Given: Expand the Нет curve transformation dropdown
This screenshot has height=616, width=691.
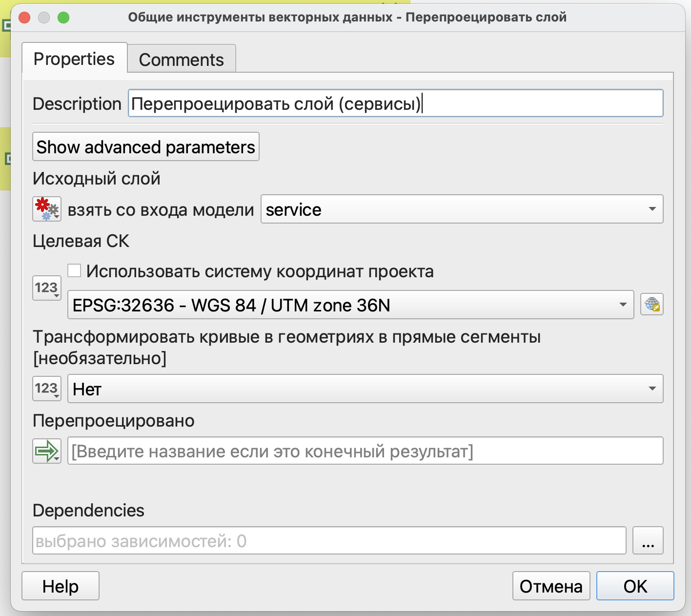Looking at the screenshot, I should [x=365, y=389].
